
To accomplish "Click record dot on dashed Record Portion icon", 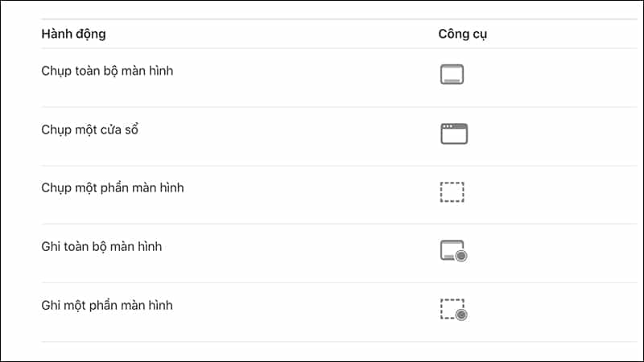I will coord(461,315).
